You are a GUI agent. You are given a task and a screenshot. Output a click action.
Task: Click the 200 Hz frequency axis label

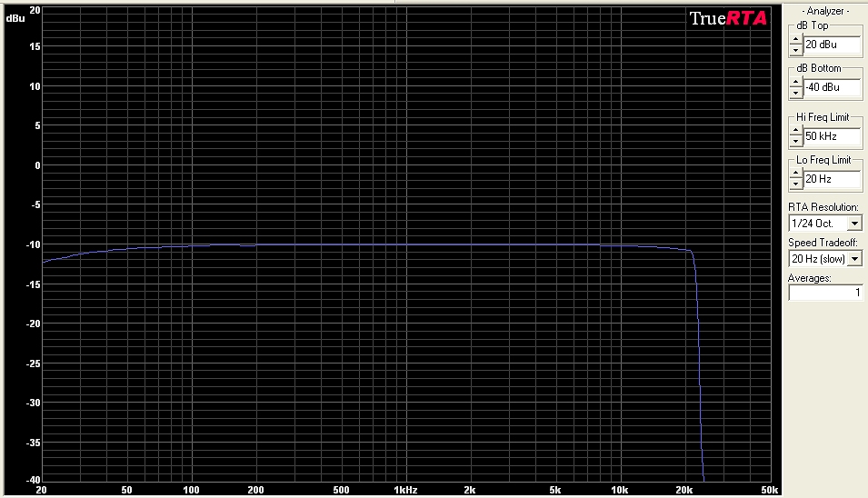[255, 490]
